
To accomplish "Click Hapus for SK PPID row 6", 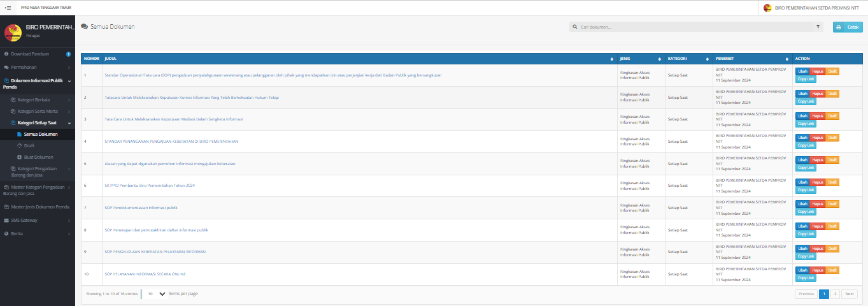I will (818, 182).
